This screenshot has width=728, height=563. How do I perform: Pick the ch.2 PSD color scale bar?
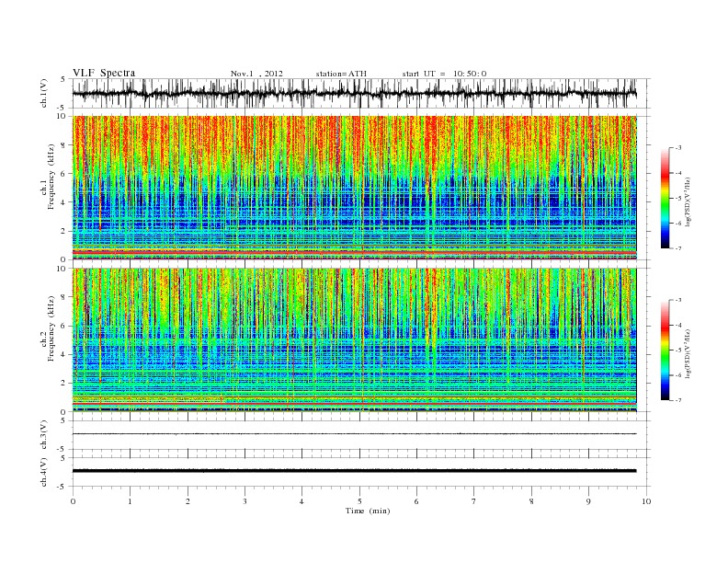pos(665,350)
